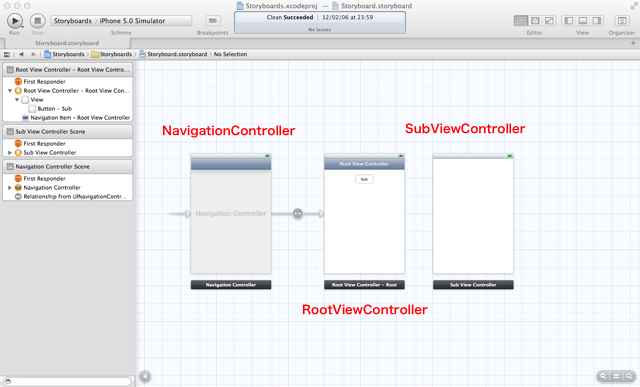Toggle Breakpoints button in toolbar

tap(213, 20)
